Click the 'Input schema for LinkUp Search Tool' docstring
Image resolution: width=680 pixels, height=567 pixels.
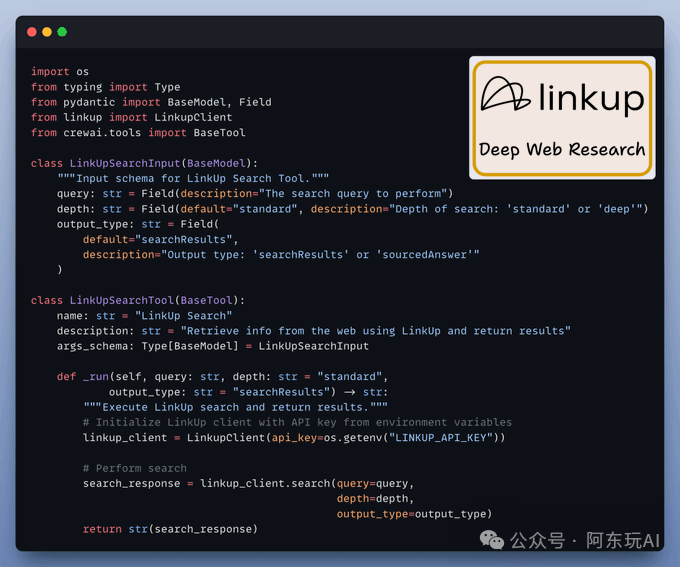(x=193, y=178)
